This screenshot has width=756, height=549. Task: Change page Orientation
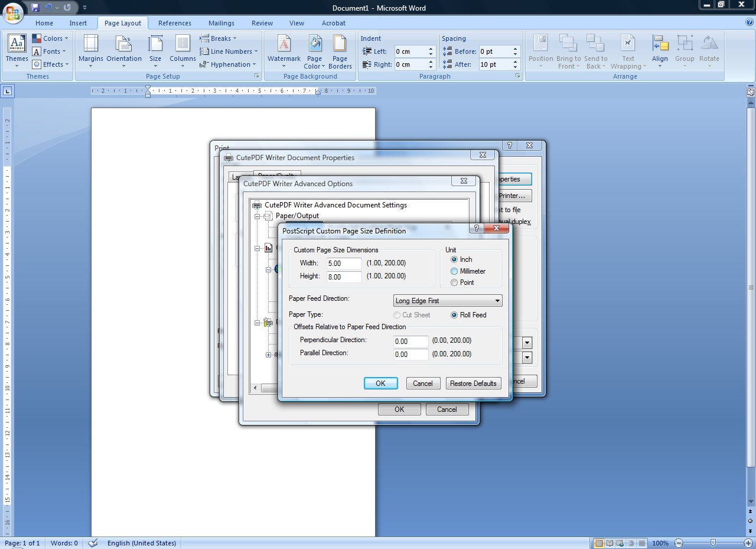tap(124, 52)
